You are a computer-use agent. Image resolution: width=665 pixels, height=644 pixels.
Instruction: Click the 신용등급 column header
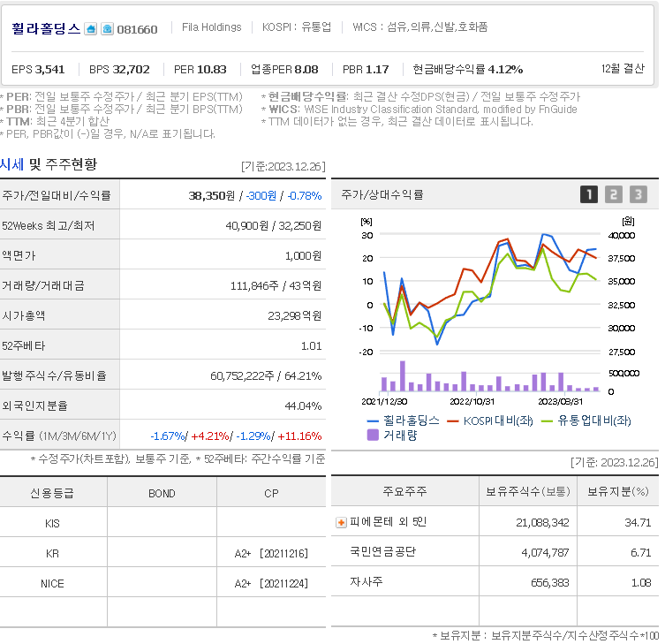52,493
